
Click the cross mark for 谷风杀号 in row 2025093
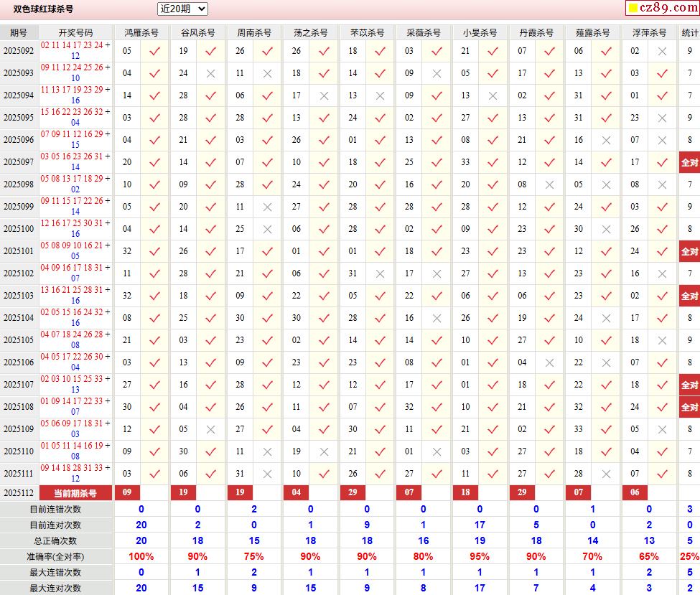click(210, 73)
